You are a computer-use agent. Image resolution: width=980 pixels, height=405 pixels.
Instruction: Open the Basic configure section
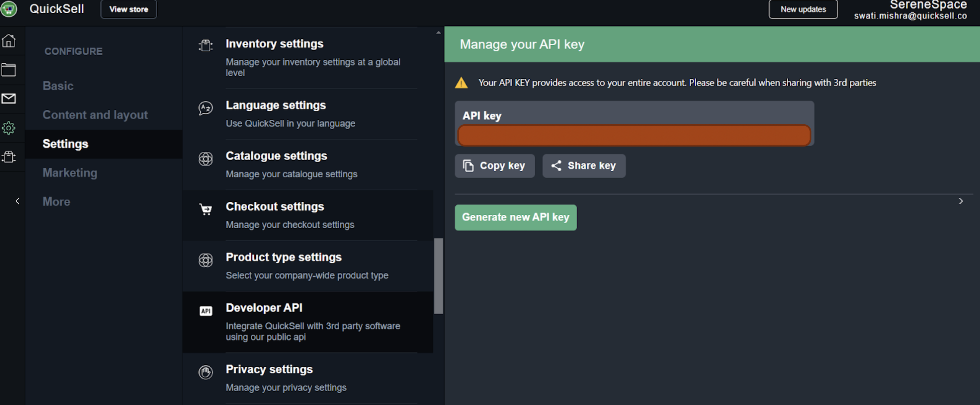[58, 86]
